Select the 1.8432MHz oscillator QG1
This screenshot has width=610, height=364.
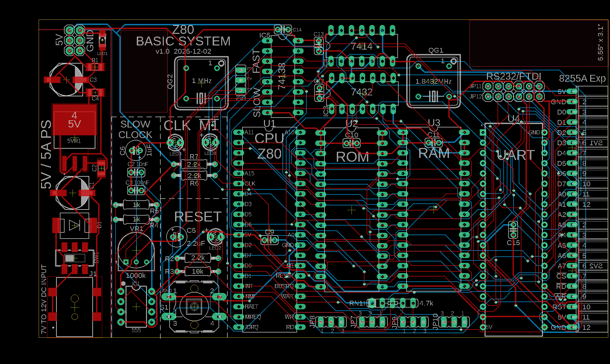(x=433, y=81)
